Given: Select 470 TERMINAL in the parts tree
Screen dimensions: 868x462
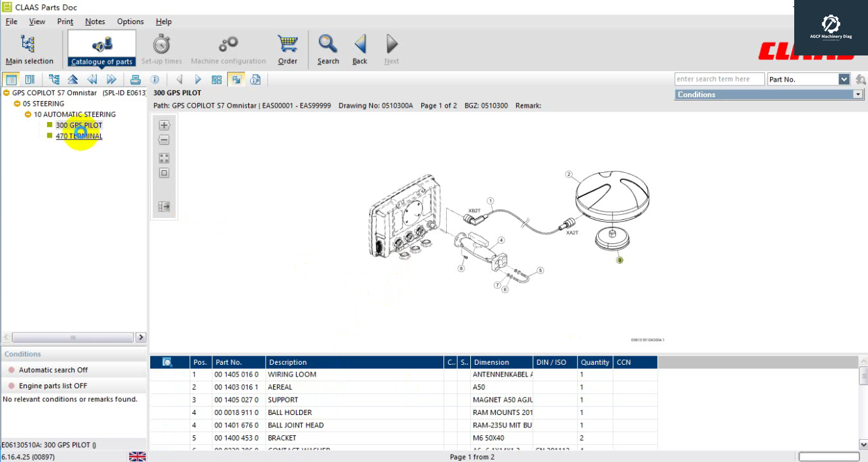Looking at the screenshot, I should [79, 136].
